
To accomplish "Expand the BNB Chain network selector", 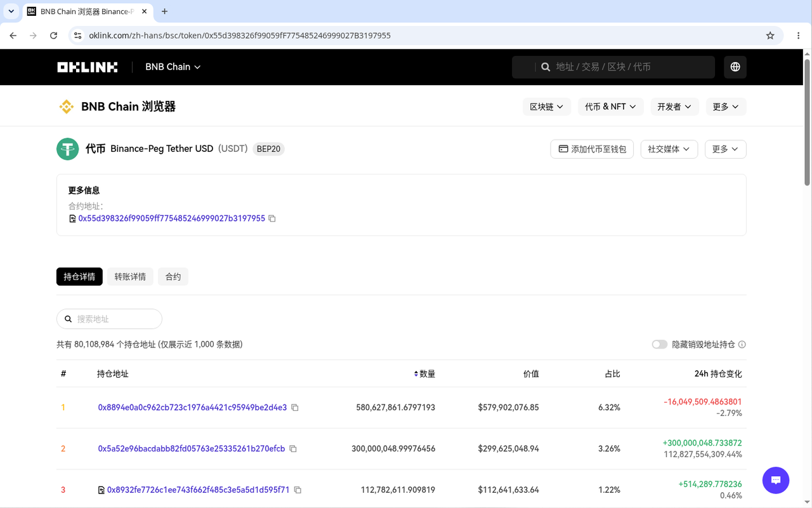I will [173, 67].
